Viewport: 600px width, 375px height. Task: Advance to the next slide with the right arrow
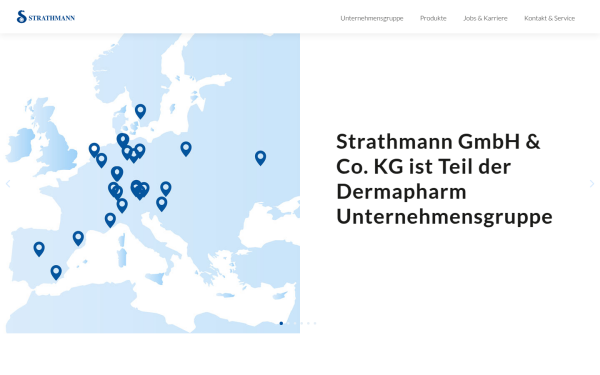click(x=592, y=184)
